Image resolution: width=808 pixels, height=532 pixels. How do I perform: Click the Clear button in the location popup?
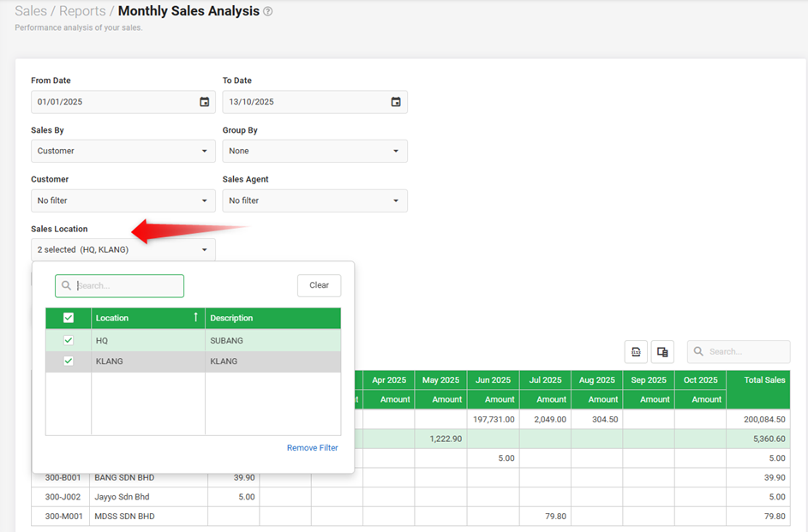[x=319, y=285]
